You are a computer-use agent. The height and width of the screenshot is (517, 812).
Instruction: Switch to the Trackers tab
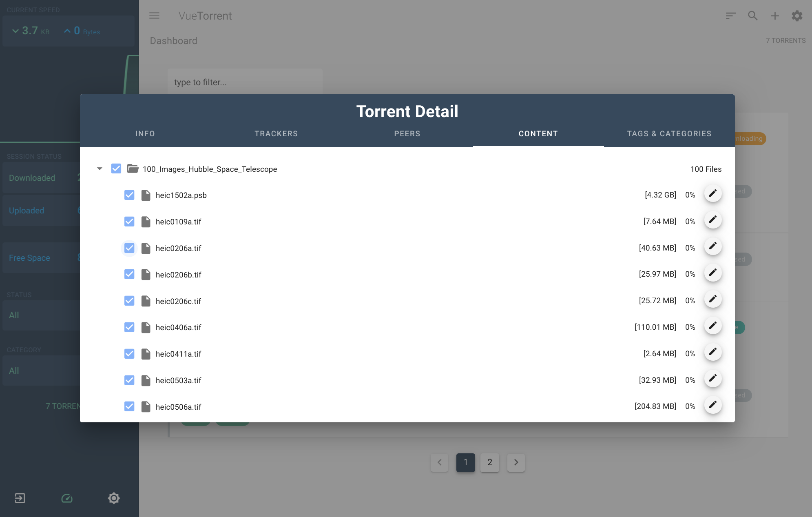pyautogui.click(x=276, y=133)
